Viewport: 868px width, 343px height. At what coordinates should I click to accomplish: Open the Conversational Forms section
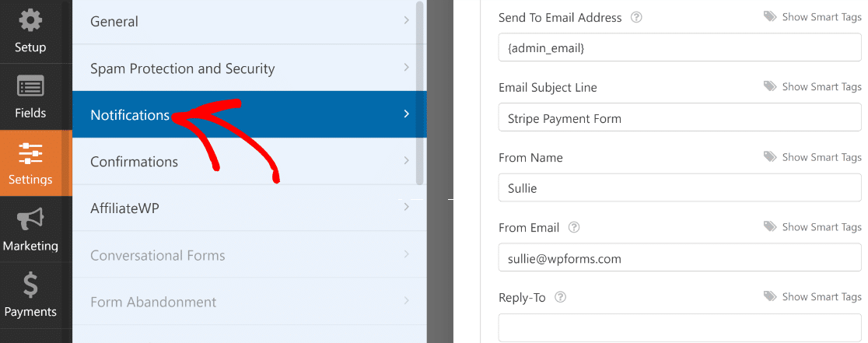coord(250,255)
